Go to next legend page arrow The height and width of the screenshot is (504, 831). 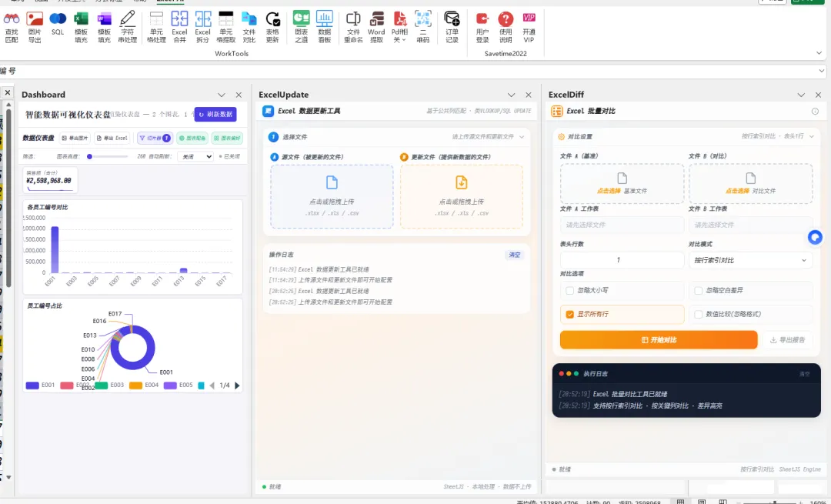pyautogui.click(x=237, y=386)
